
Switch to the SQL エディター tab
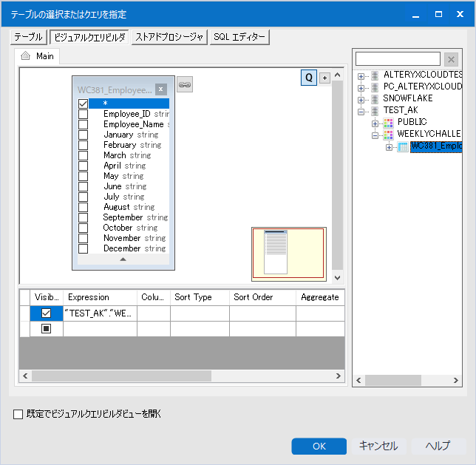pyautogui.click(x=239, y=37)
